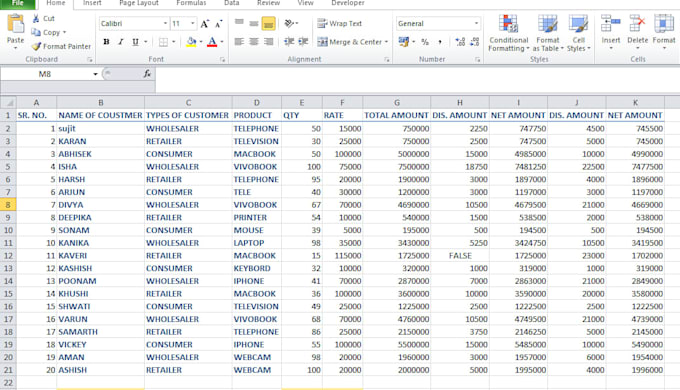Toggle italic formatting
Viewport: 680px width, 390px height.
tap(121, 42)
